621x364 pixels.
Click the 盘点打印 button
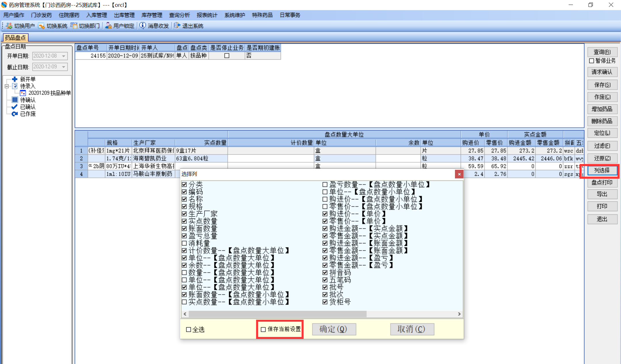click(602, 182)
